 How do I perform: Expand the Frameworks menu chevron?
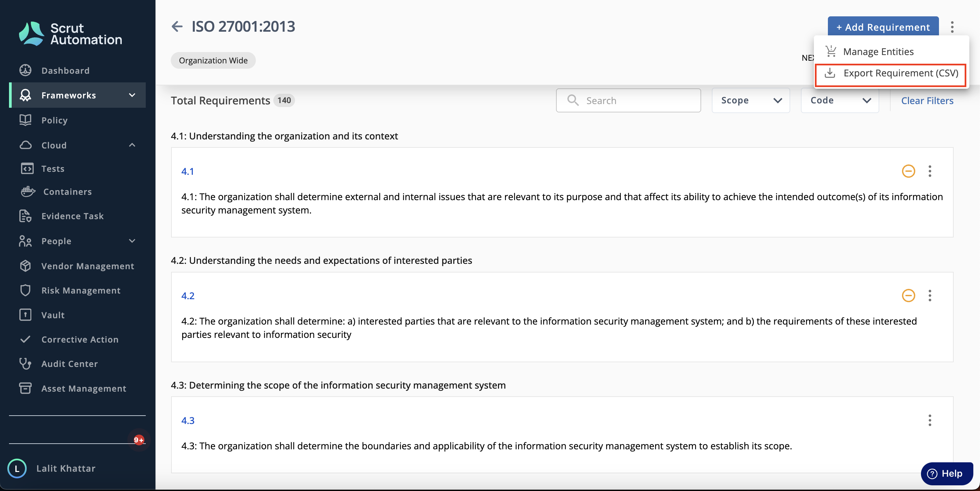[x=132, y=95]
